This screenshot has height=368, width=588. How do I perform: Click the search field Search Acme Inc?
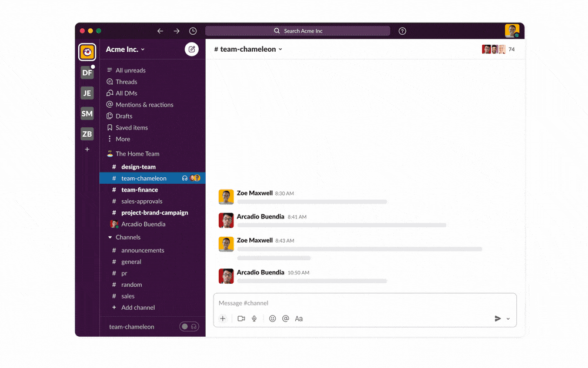click(x=298, y=31)
